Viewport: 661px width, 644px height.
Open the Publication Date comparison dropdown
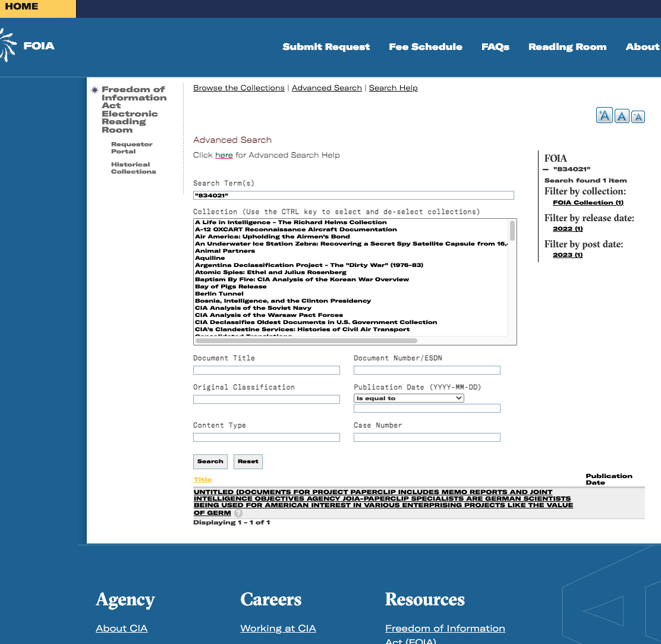click(x=409, y=398)
